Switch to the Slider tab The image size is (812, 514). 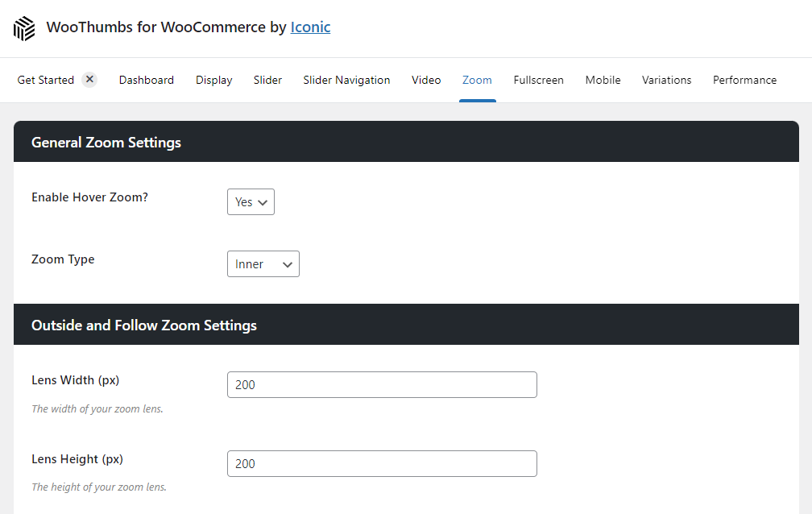tap(267, 80)
